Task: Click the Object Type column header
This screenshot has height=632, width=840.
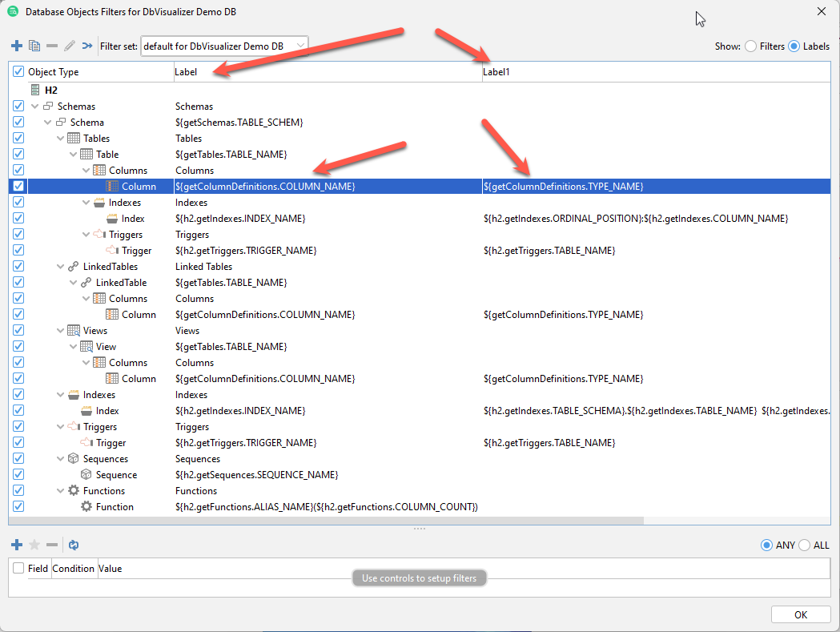Action: 56,71
